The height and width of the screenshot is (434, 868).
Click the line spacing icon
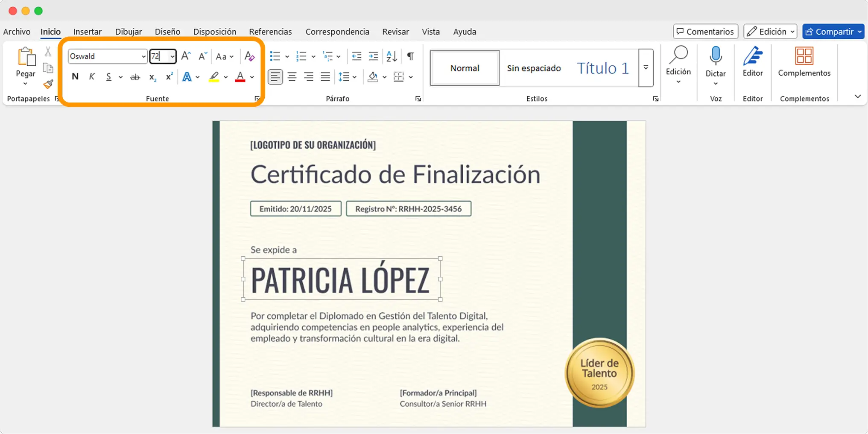tap(344, 77)
